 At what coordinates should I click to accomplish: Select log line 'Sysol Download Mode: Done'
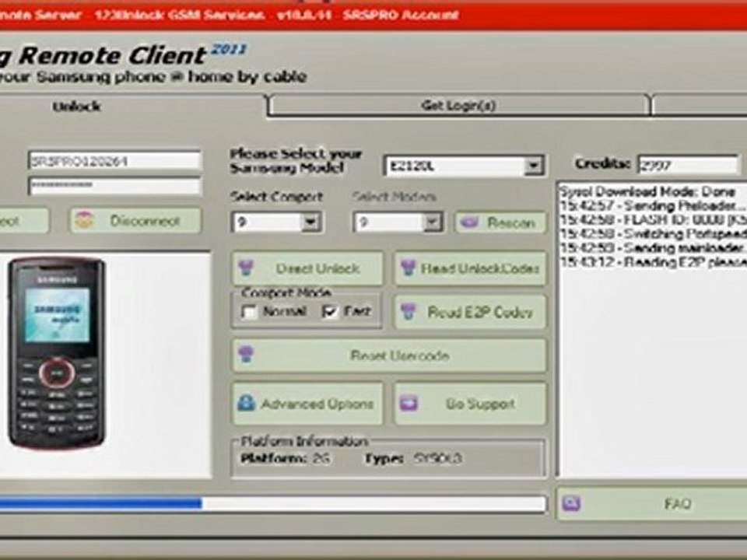click(648, 192)
